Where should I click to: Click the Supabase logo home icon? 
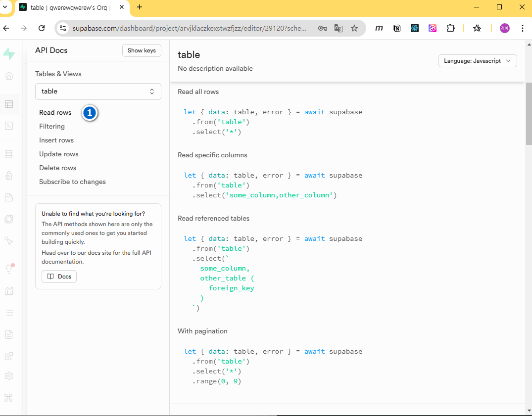pos(9,54)
